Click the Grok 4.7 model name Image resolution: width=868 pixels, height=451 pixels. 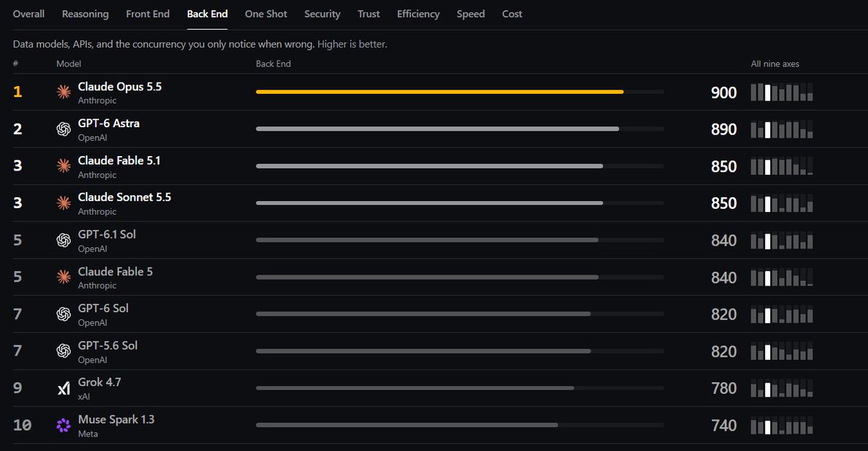pos(100,382)
